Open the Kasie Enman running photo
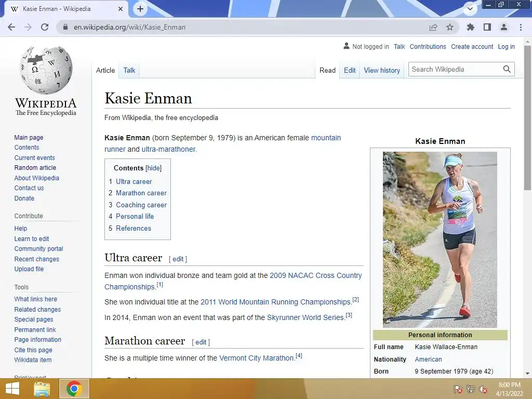532x399 pixels. click(x=440, y=240)
